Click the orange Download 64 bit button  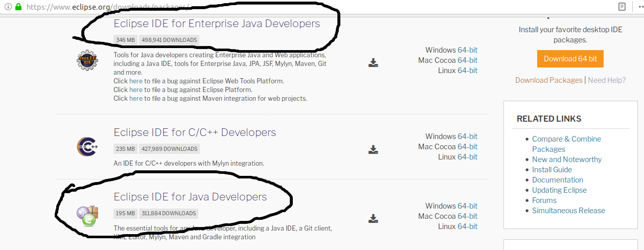[570, 59]
